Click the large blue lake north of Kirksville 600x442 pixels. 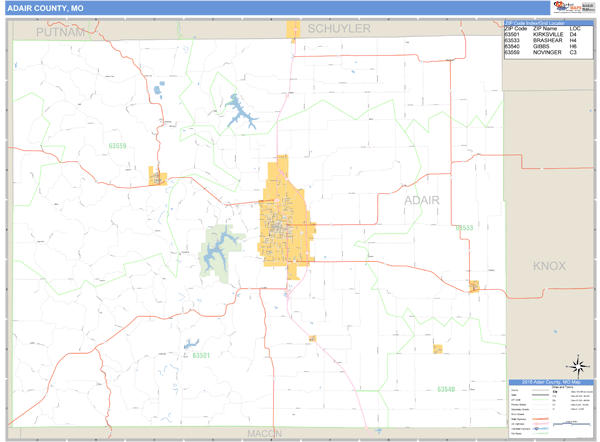point(236,109)
